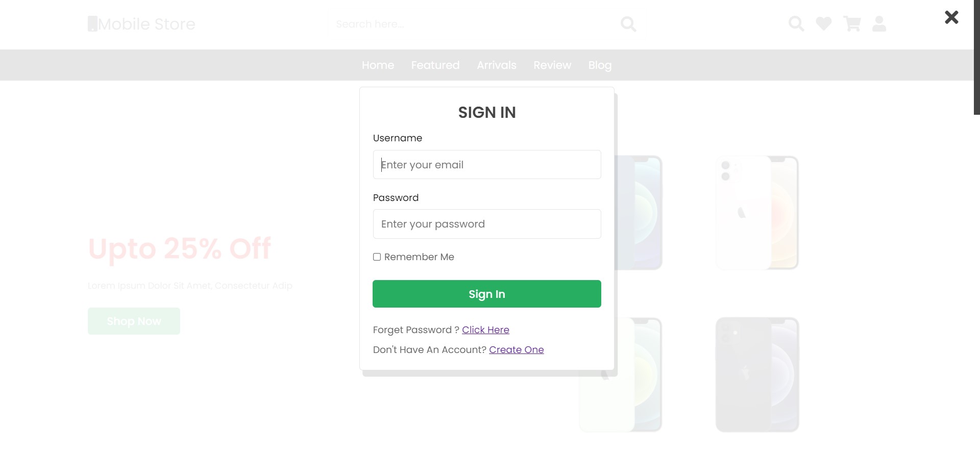Focus the Enter your password field
The height and width of the screenshot is (454, 980).
(487, 224)
